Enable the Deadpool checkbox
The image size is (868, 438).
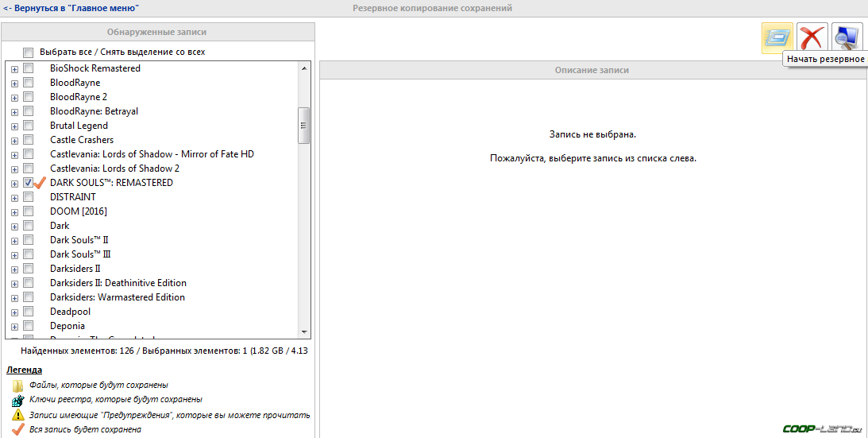click(x=29, y=312)
